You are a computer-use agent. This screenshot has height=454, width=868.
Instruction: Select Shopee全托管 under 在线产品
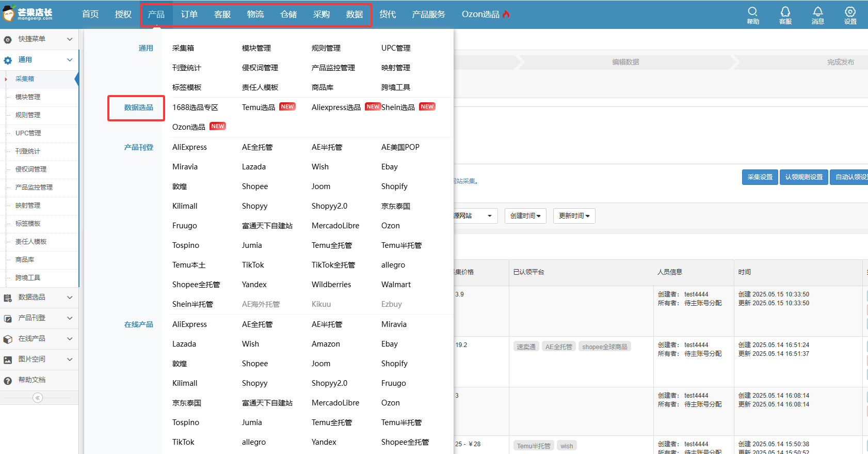point(405,442)
